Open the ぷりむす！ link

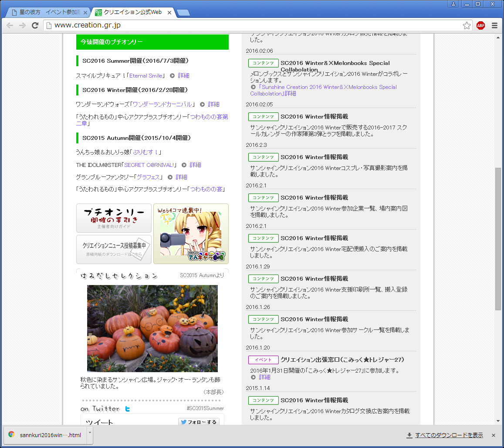pos(145,152)
